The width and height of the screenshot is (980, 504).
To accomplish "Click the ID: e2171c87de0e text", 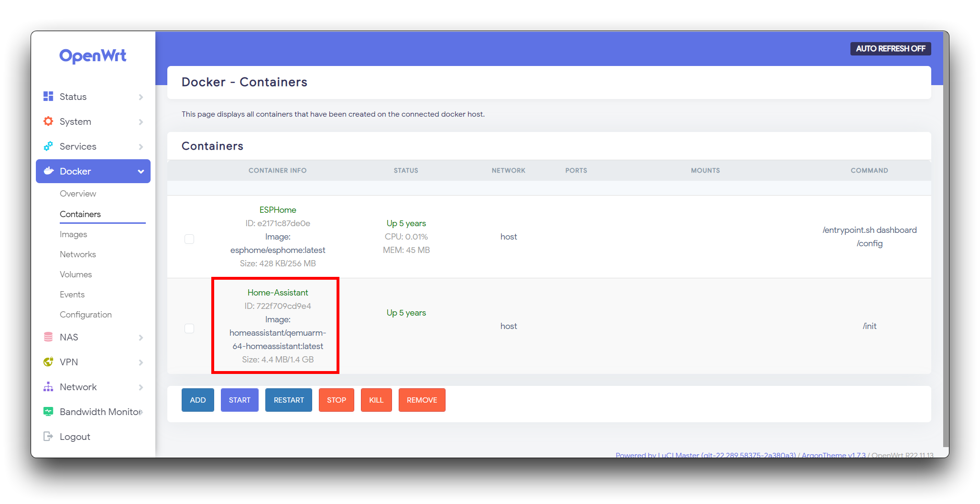I will click(x=278, y=223).
